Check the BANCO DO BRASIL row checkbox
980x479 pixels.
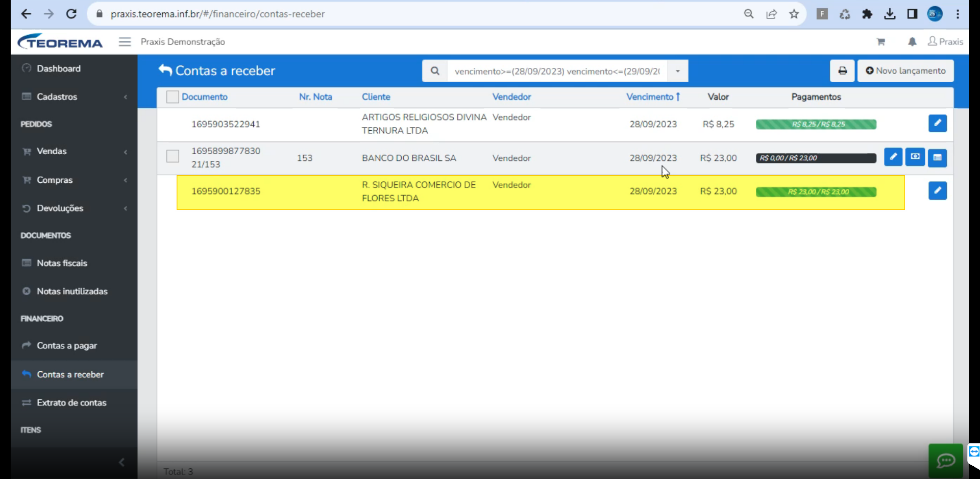point(173,156)
